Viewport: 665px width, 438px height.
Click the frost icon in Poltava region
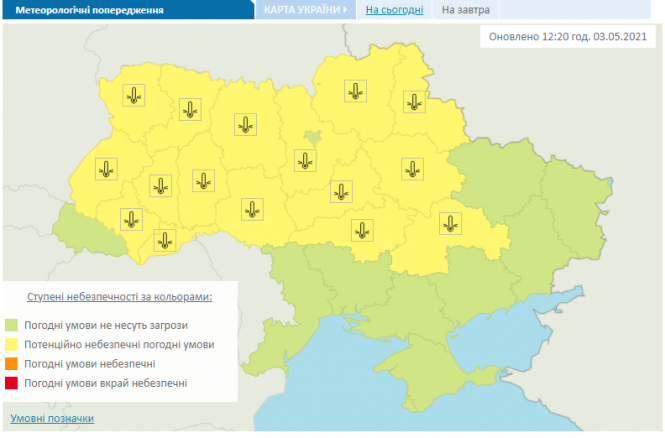343,191
